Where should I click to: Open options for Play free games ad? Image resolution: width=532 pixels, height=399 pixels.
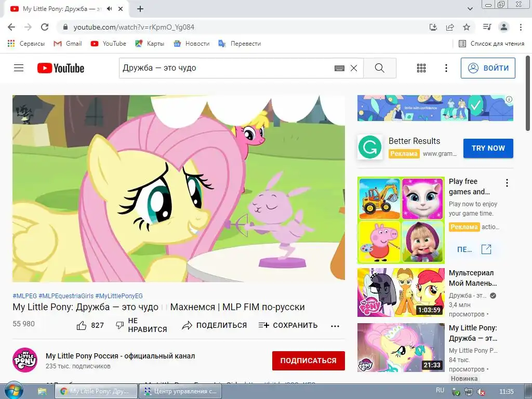(x=507, y=183)
